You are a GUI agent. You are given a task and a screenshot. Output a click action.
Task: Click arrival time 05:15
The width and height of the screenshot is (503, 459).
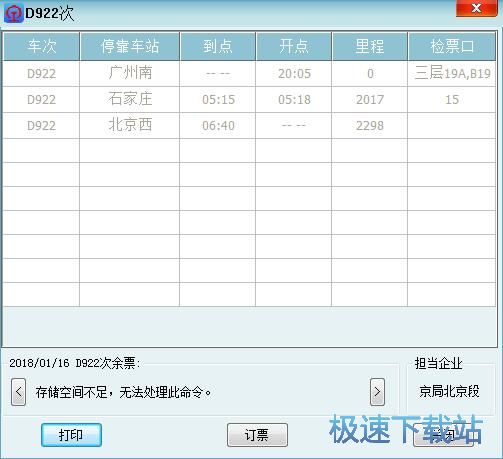[218, 99]
